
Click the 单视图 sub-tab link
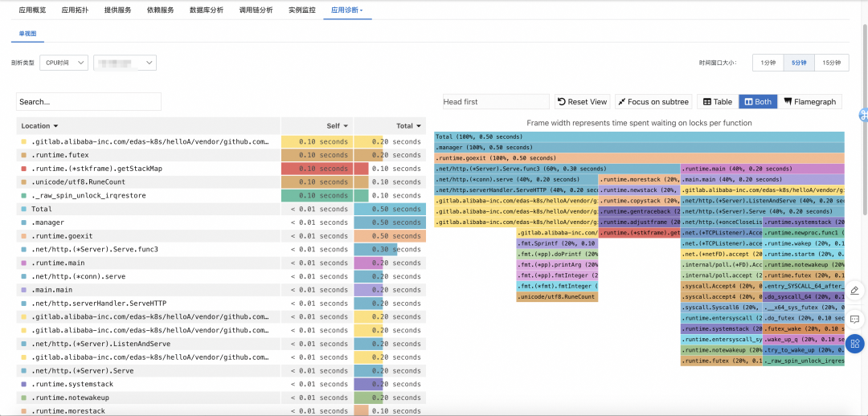(28, 34)
